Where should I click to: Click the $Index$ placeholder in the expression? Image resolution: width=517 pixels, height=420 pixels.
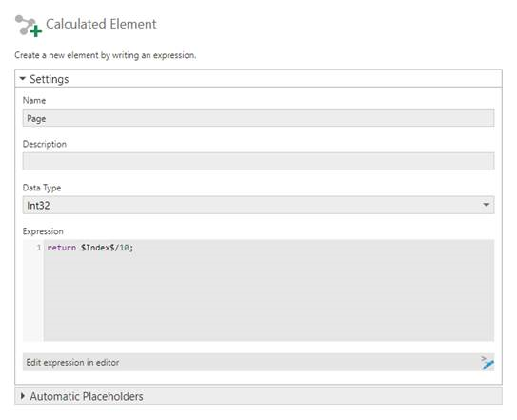[x=98, y=248]
